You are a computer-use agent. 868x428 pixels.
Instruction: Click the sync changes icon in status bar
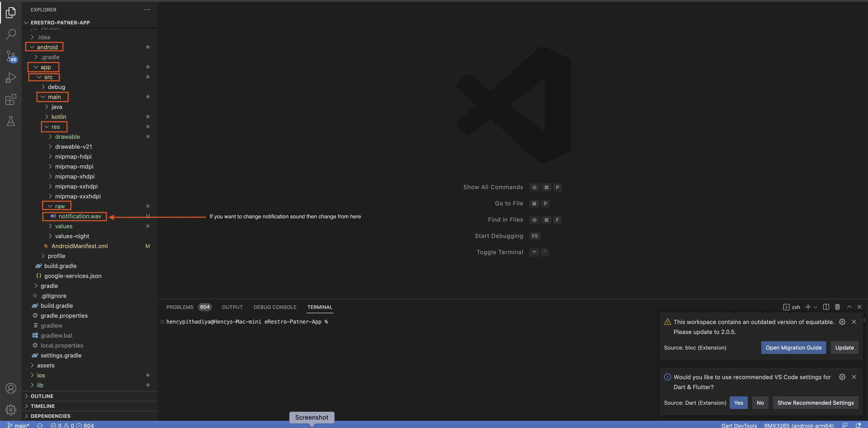coord(40,425)
